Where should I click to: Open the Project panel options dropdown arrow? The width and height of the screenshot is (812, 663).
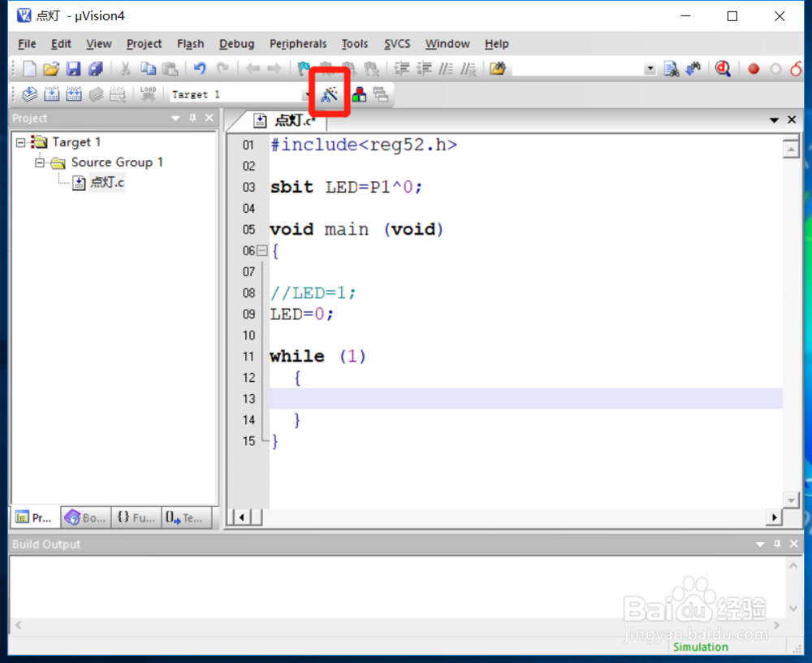click(175, 118)
